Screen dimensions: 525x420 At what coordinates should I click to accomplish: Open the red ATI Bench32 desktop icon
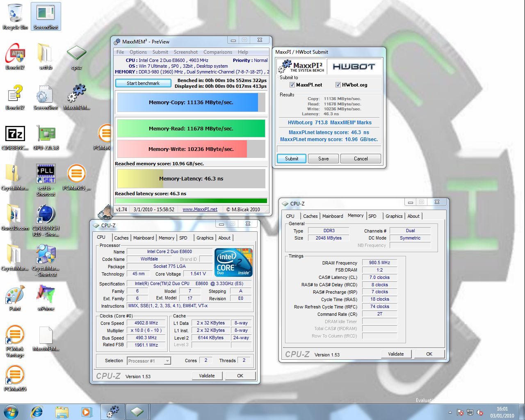click(x=15, y=57)
